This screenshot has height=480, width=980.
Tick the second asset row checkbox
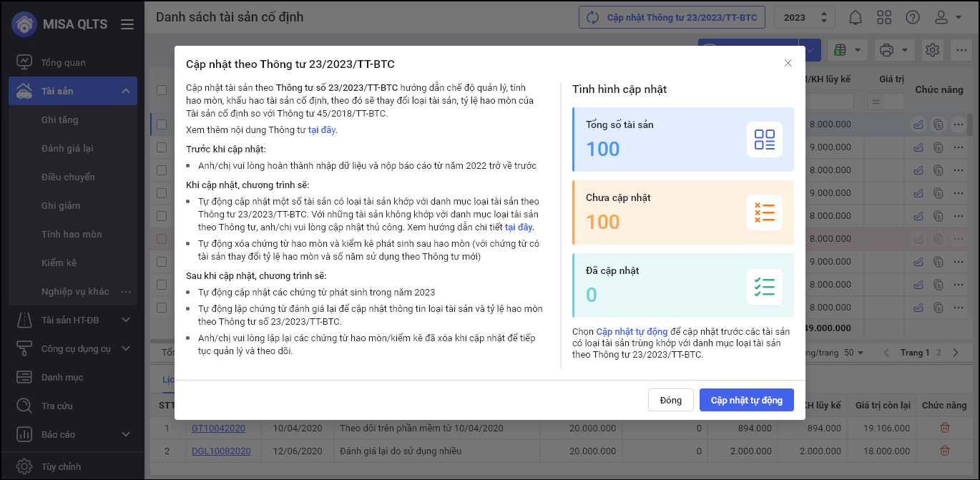162,147
